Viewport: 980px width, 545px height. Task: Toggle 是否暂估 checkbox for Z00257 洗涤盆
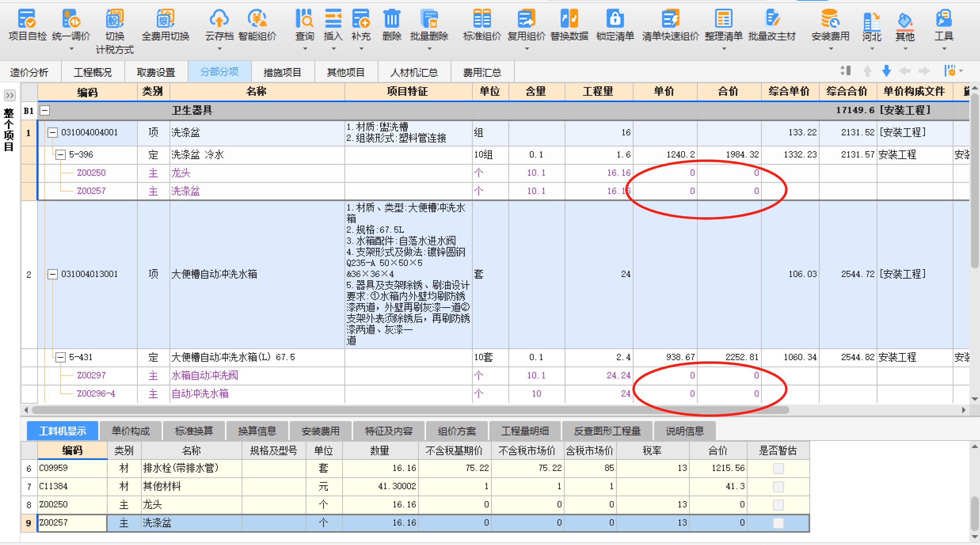tap(778, 523)
